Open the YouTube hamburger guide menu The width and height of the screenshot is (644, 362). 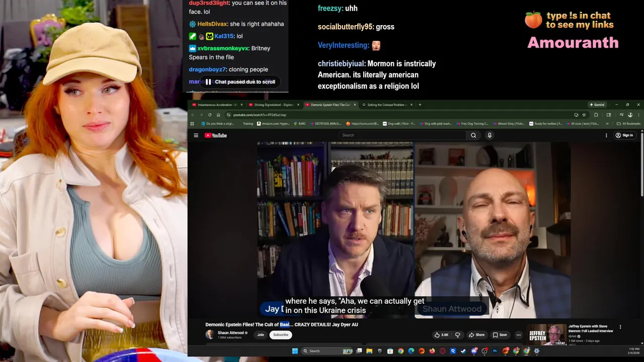196,135
